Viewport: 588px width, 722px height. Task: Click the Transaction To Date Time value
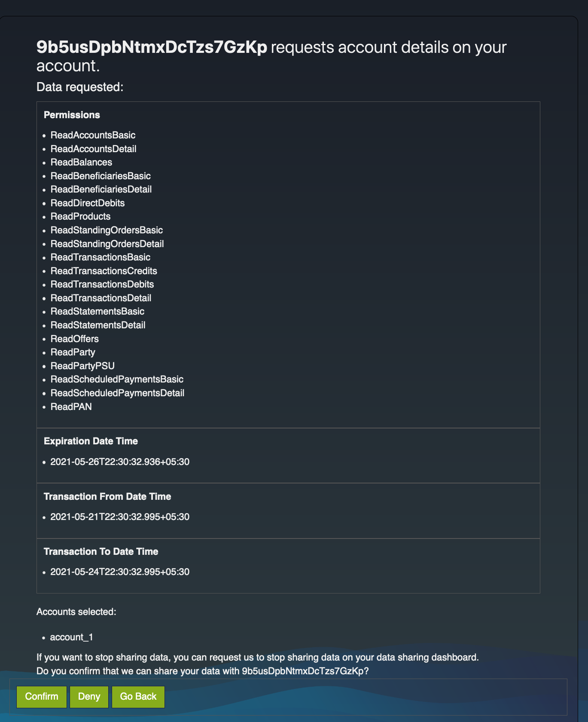point(120,572)
